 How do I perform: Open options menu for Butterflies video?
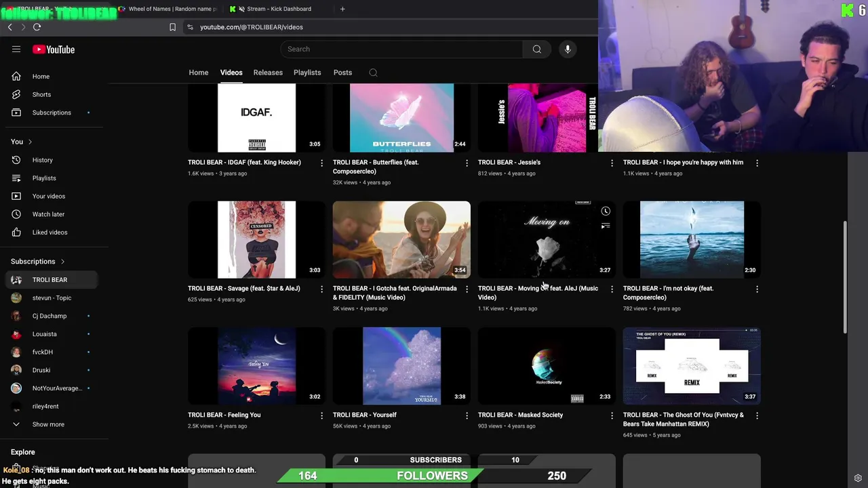467,163
